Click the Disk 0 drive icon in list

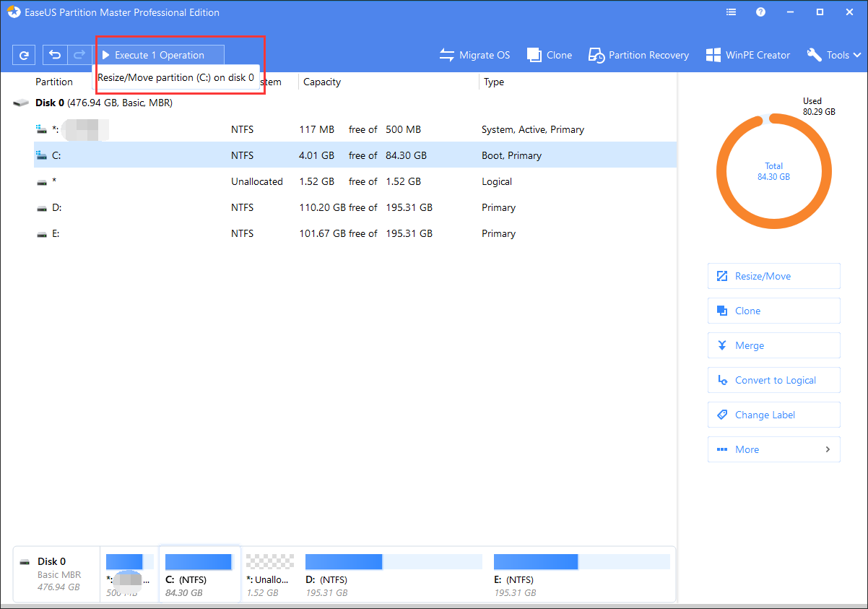coord(22,103)
